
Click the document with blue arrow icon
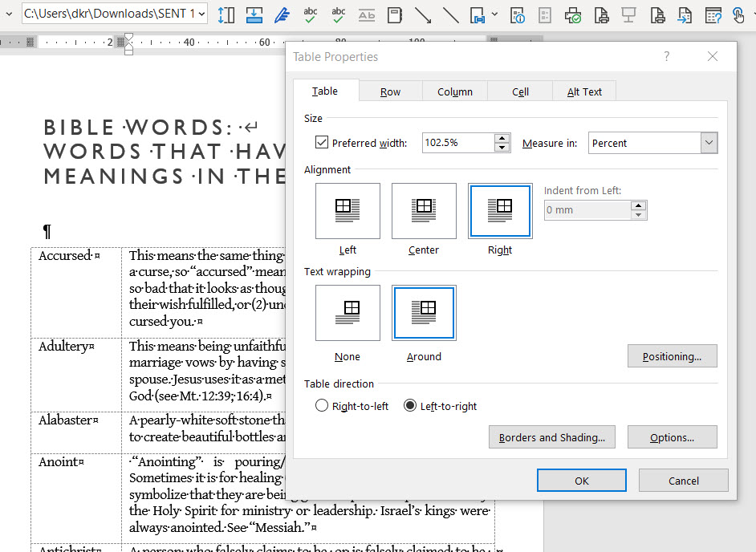[685, 15]
